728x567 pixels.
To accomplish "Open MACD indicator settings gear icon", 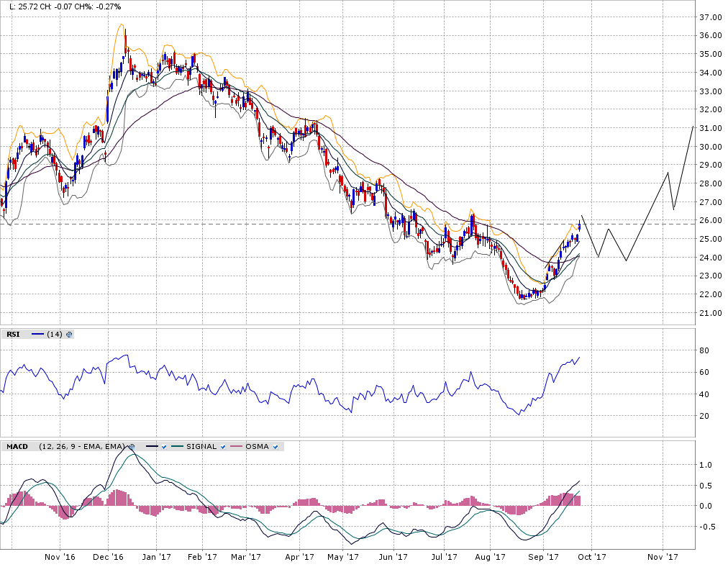I will click(x=130, y=447).
